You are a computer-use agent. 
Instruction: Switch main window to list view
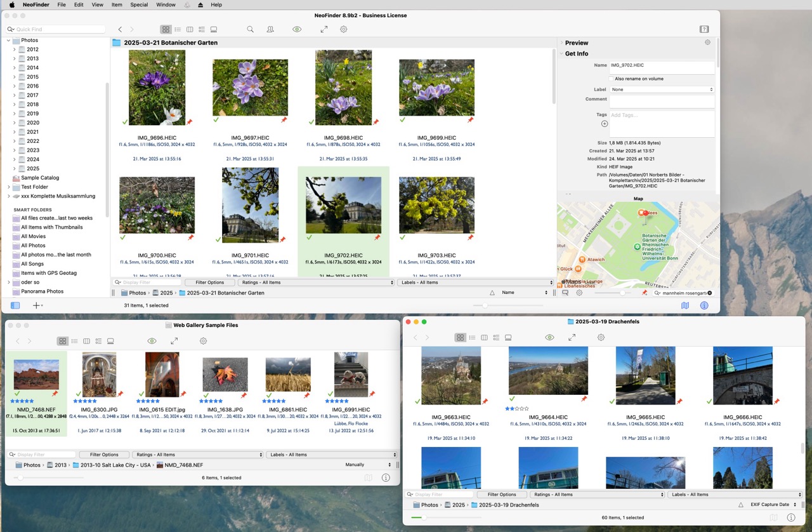178,29
